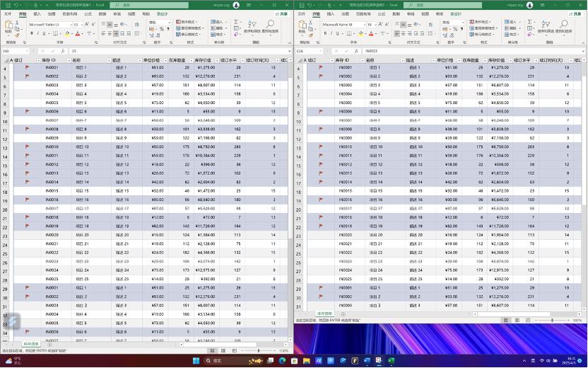Open name box dropdown in right Excel window
The height and width of the screenshot is (368, 588).
tap(321, 51)
